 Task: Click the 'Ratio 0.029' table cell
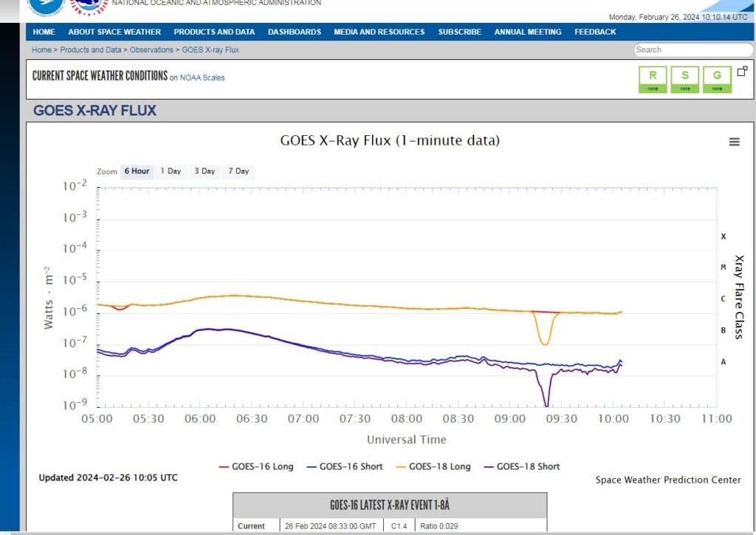pyautogui.click(x=439, y=526)
